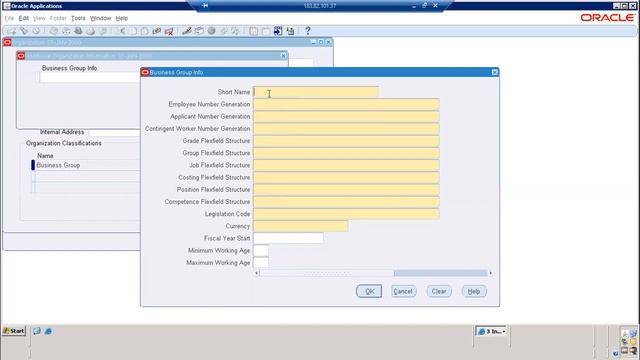The image size is (640, 360).
Task: Click the Maximum Working Age field
Action: [261, 262]
